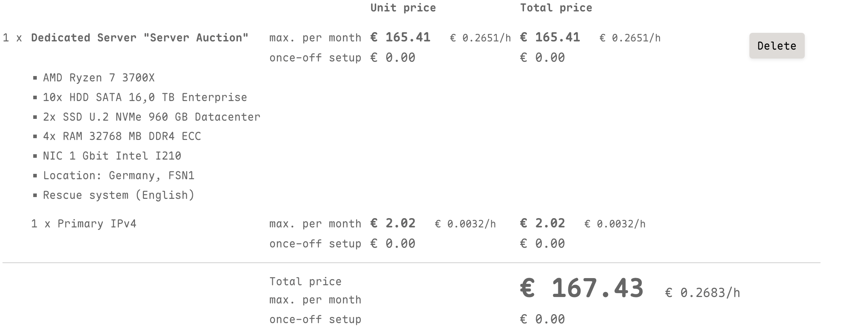Viewport: 868px width, 332px height.
Task: Click the € 2.02 IPv4 total price
Action: coord(543,223)
